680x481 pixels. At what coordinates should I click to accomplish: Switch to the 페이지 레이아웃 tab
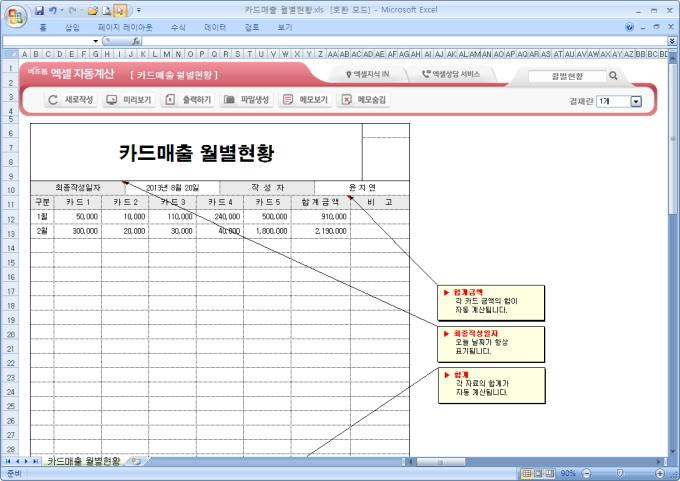tap(125, 27)
